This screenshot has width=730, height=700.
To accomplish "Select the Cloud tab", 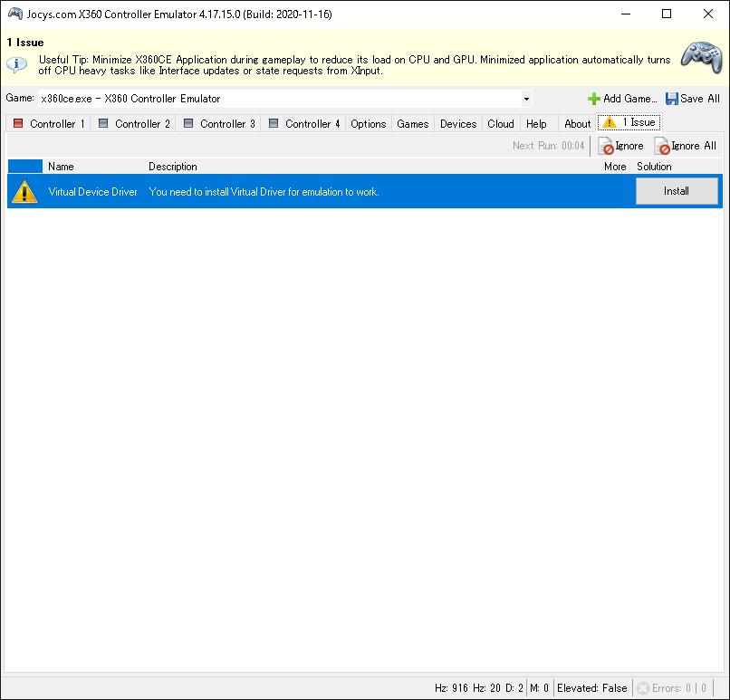I will 501,124.
